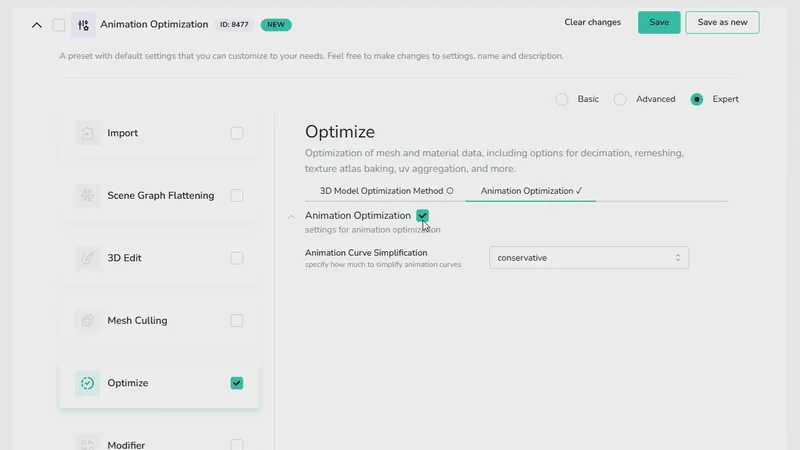
Task: Tick the Mesh Culling checkbox
Action: (237, 321)
